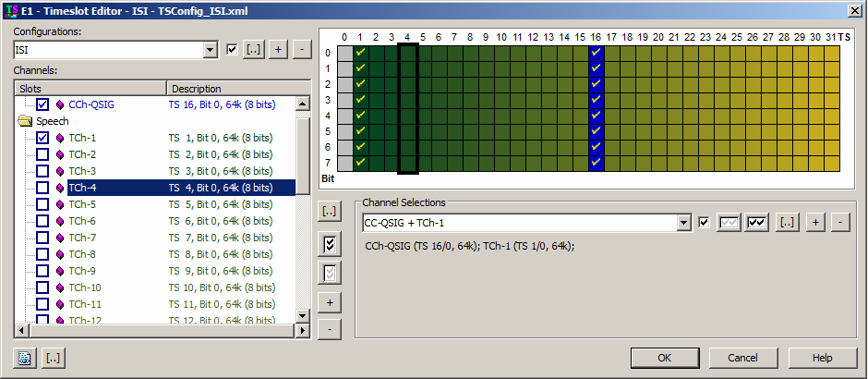Click the checklist icon left of Channel Selections
This screenshot has width=868, height=379.
[x=330, y=243]
